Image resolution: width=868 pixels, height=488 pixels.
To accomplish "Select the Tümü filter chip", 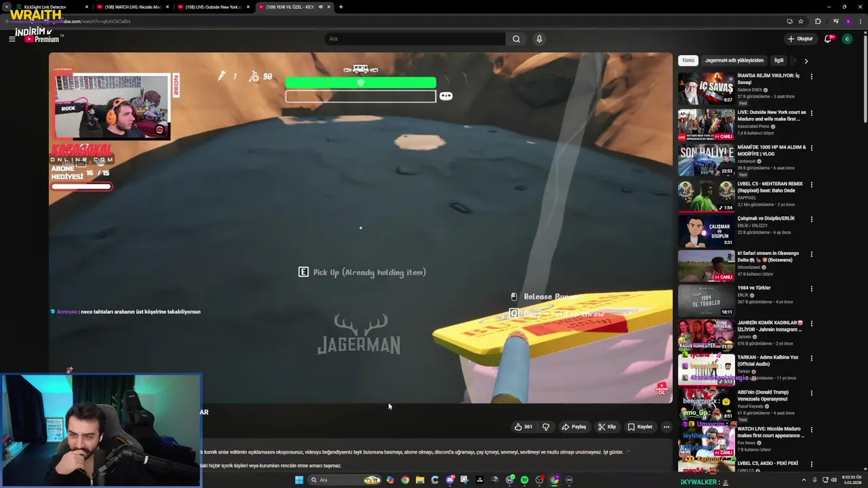I will (688, 60).
